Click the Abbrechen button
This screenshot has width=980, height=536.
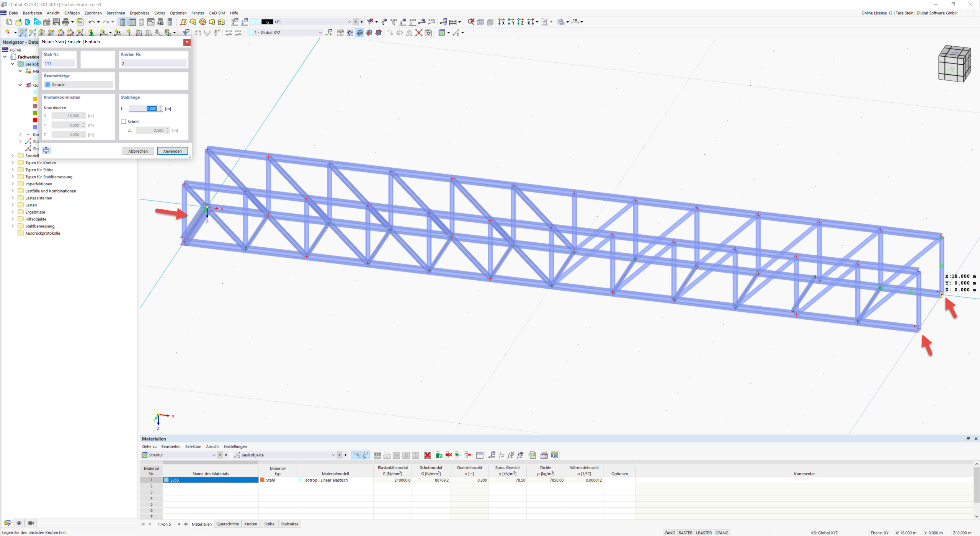tap(138, 151)
